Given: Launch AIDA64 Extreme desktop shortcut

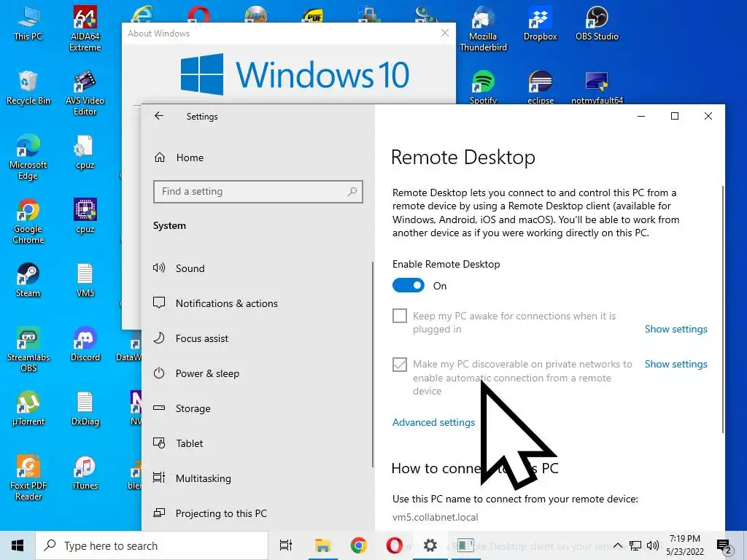Looking at the screenshot, I should (85, 28).
